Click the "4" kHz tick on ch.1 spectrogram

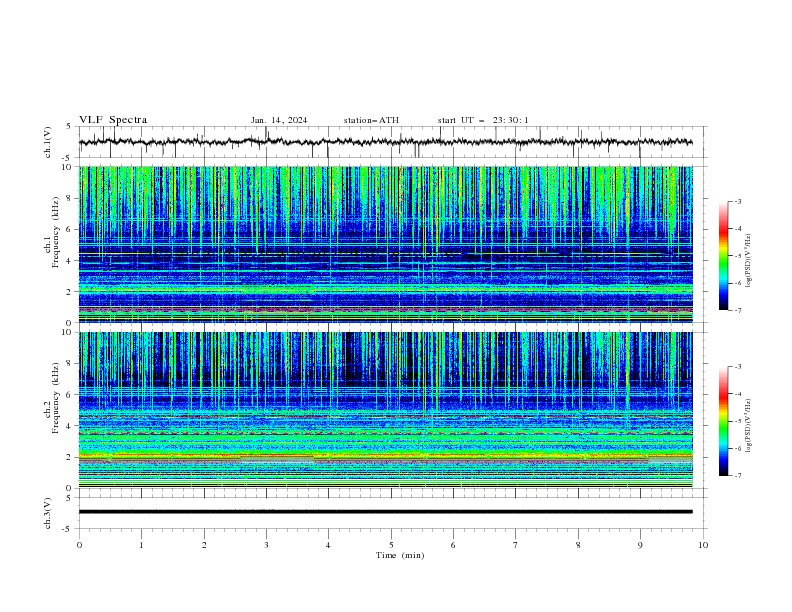click(x=70, y=261)
